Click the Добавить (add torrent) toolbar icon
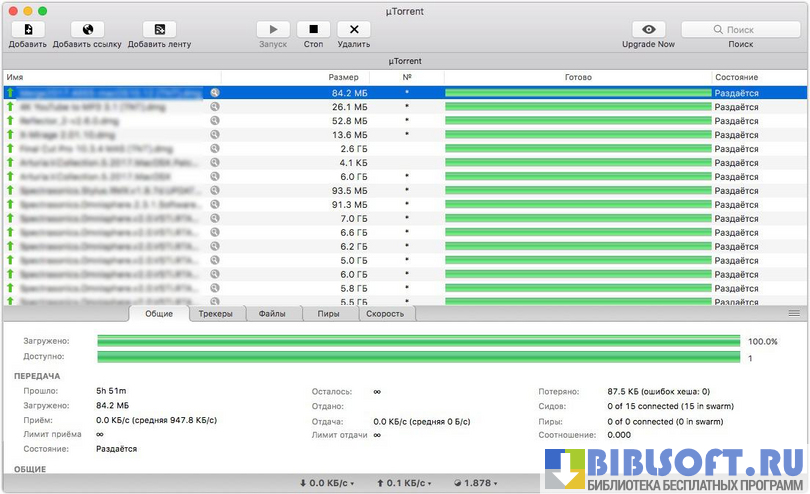Viewport: 810px width, 494px height. [27, 30]
